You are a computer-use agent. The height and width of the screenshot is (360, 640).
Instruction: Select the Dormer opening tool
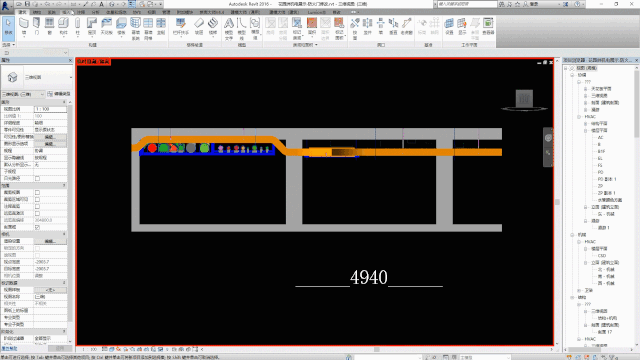click(x=407, y=27)
